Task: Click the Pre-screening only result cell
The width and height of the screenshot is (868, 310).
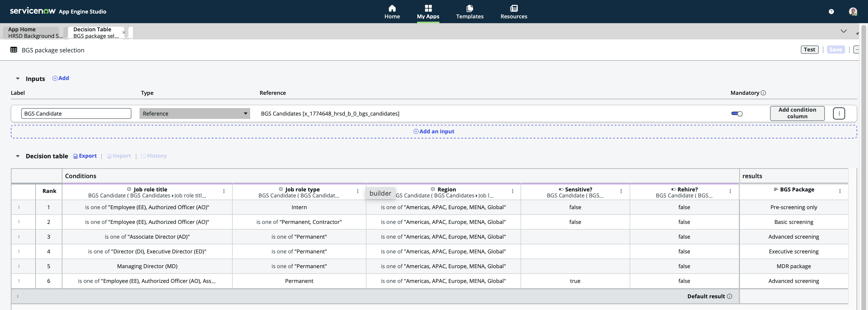Action: (x=794, y=207)
